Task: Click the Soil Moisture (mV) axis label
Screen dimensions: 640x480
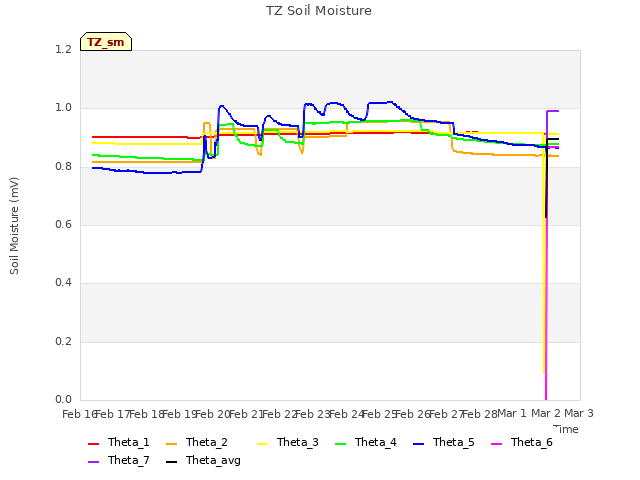Action: coord(14,226)
